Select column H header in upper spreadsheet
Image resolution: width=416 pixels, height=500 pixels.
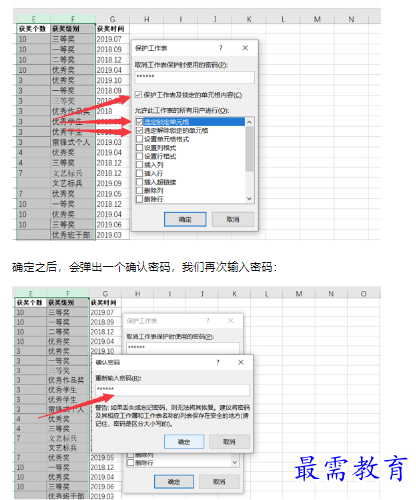click(x=147, y=19)
